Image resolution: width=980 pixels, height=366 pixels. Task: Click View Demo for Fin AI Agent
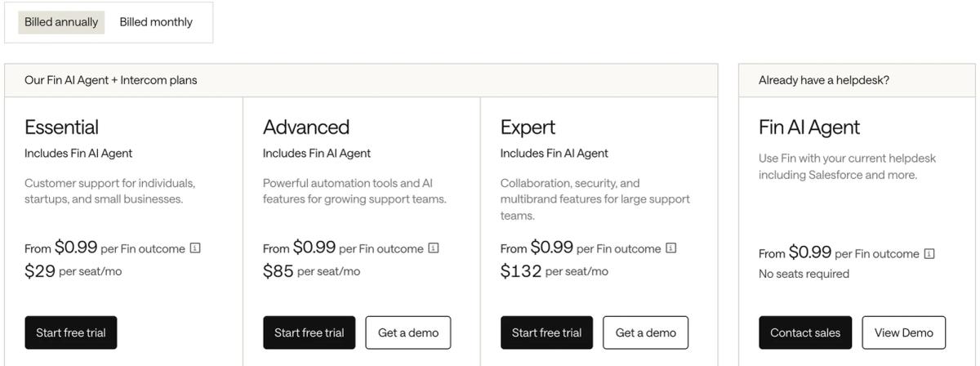(904, 333)
